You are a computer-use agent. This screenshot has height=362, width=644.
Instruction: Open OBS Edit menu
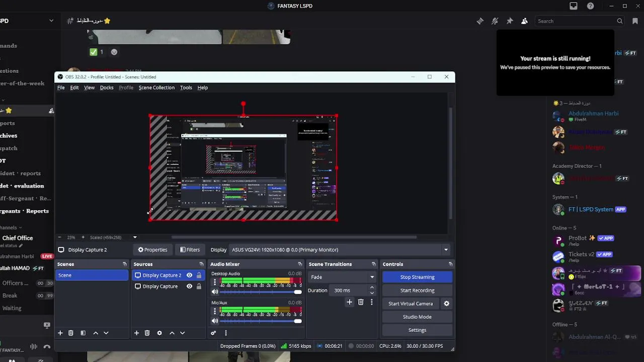[x=74, y=87]
